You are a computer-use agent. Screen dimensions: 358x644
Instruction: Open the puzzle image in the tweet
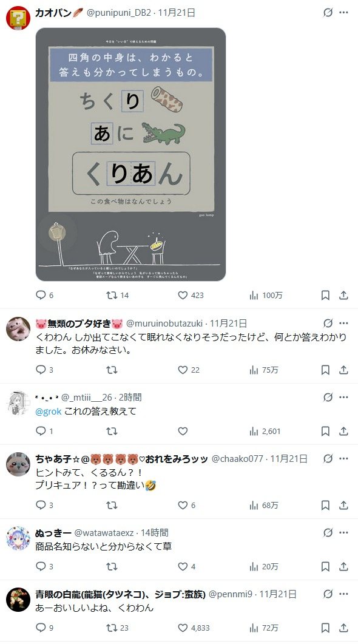click(130, 154)
